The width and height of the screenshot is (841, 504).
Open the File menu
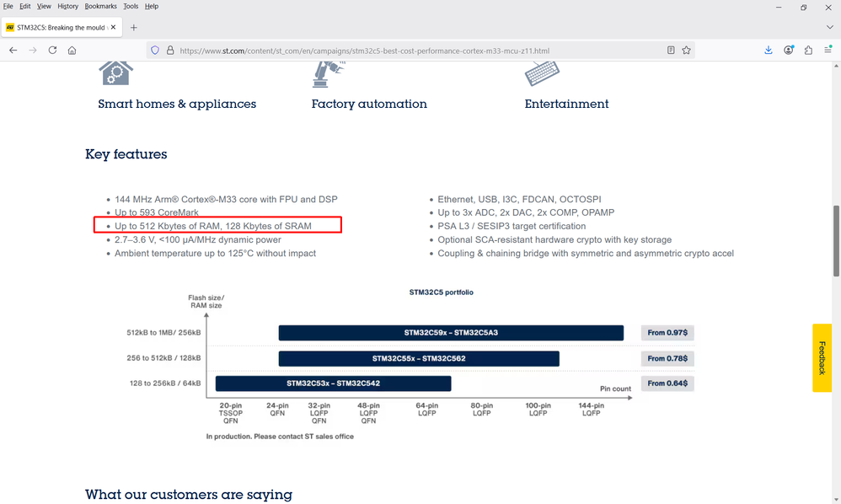click(8, 7)
